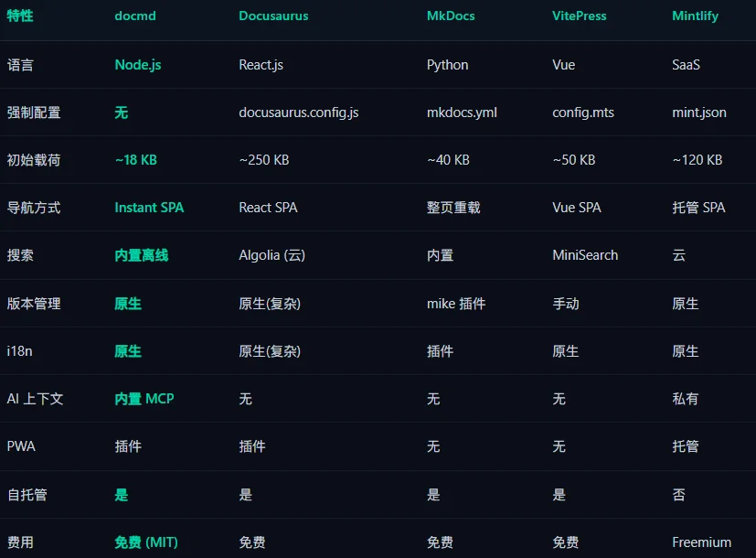Viewport: 756px width, 558px height.
Task: Click the Vue SPA cell
Action: click(577, 208)
